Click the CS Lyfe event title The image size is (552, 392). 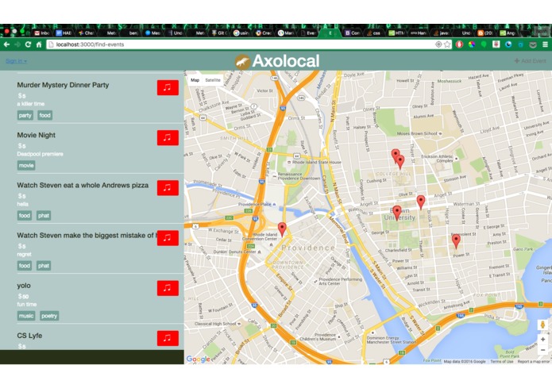click(x=29, y=336)
